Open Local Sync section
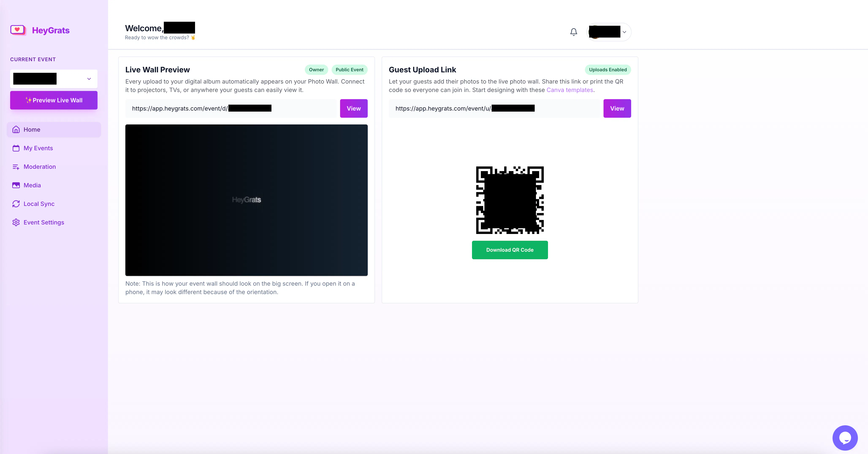868x454 pixels. tap(54, 203)
